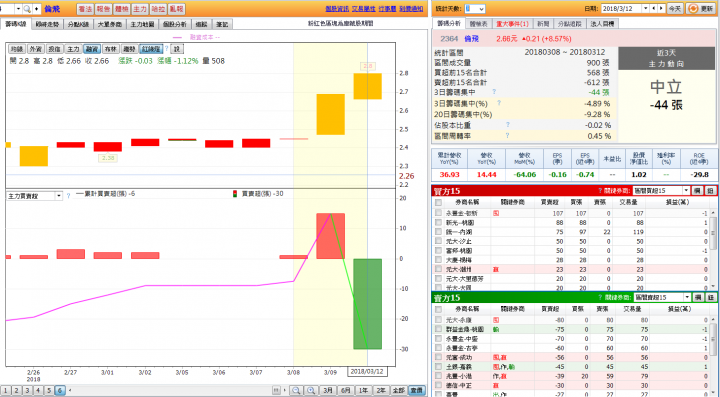The width and height of the screenshot is (720, 397).
Task: Click first small button right of 買方15 dropdown
Action: (697, 190)
